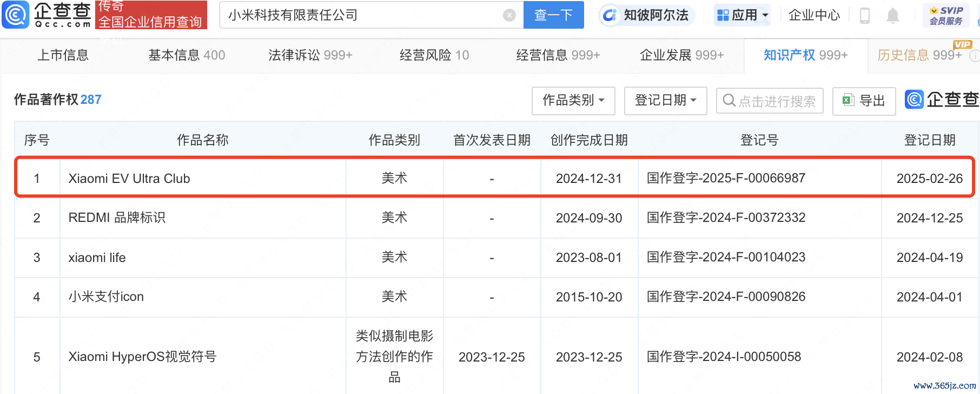Click the Qichacha logo at top left
This screenshot has height=394, width=980.
point(47,15)
